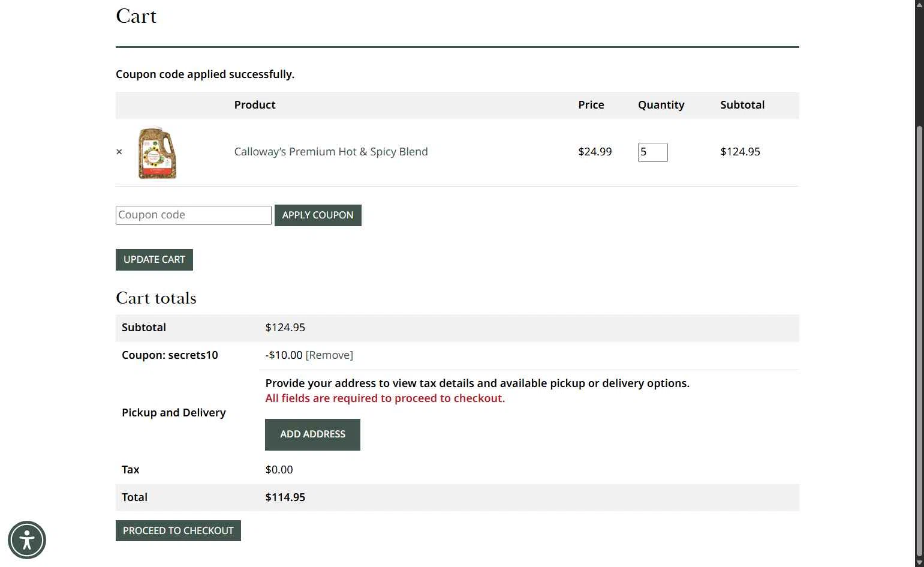Click the Quantity column header
Image resolution: width=924 pixels, height=567 pixels.
(661, 105)
